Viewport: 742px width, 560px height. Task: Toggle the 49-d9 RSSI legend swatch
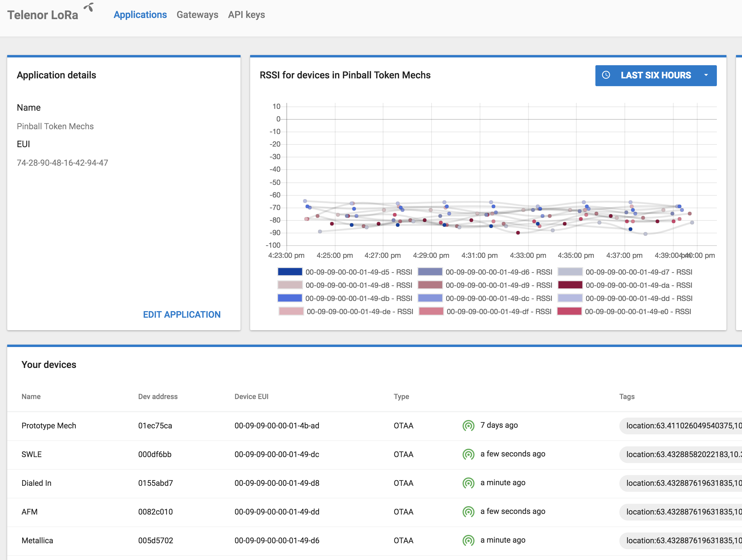(x=430, y=285)
